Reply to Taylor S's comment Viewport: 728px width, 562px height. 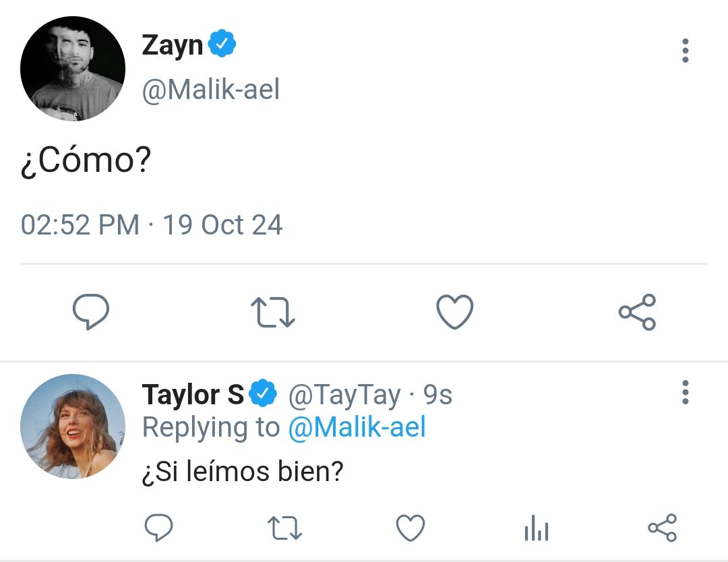point(159,528)
